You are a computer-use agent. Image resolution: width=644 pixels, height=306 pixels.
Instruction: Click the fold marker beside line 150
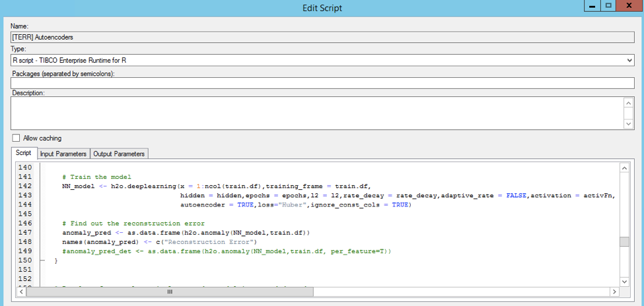click(44, 261)
